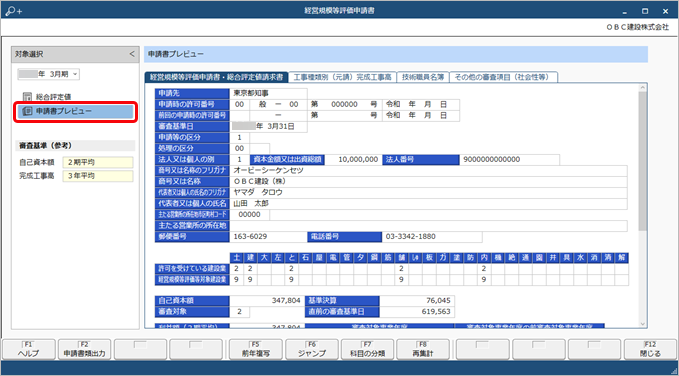The height and width of the screenshot is (376, 679).
Task: Click the F1 ヘルプ button
Action: [x=29, y=349]
